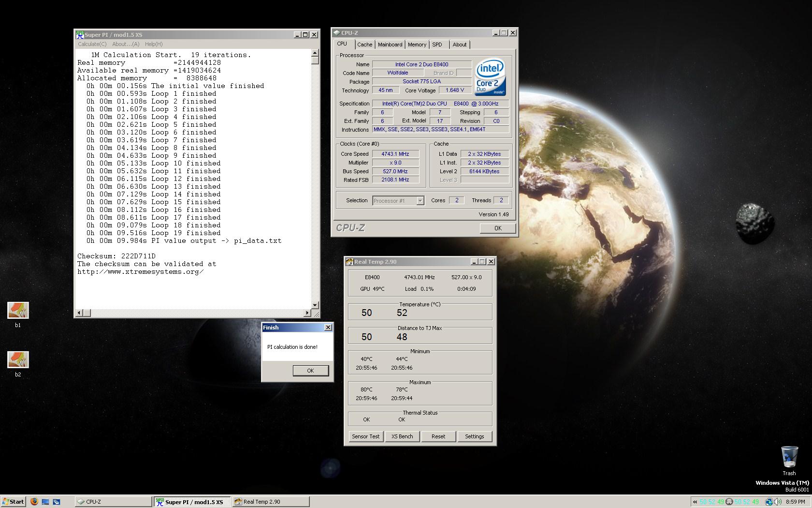The height and width of the screenshot is (508, 812).
Task: Click Super PI horizontal scrollbar right arrow
Action: click(x=307, y=313)
